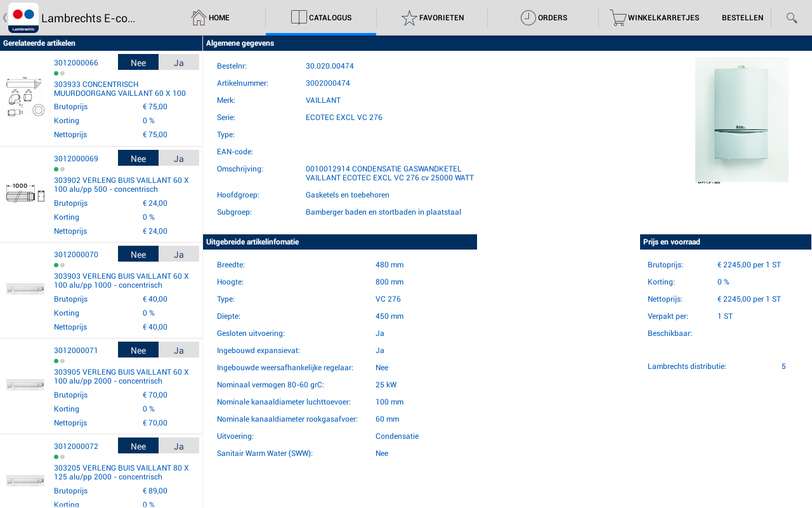Select Nee for article 3012000072
Screen dimensions: 812x508
click(138, 446)
